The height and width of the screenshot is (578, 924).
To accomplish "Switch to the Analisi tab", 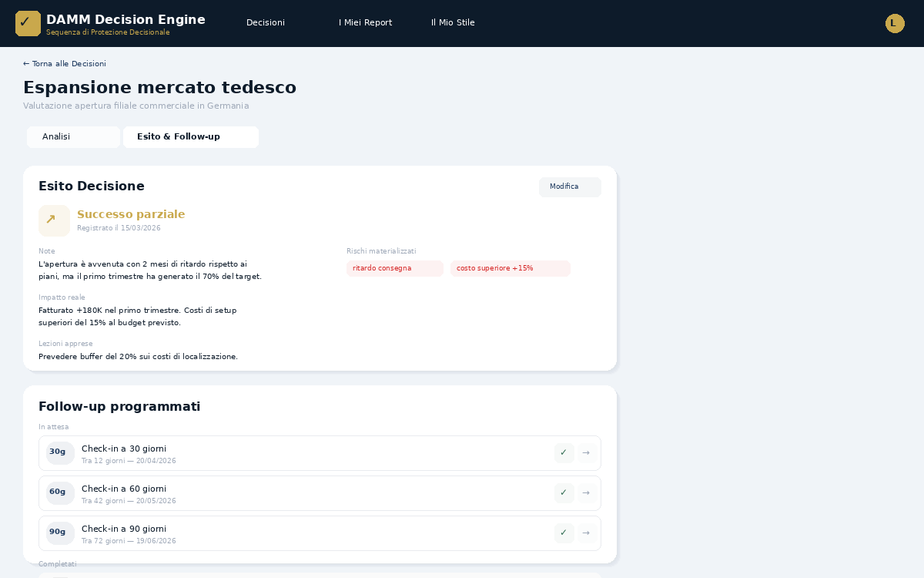I will (73, 137).
